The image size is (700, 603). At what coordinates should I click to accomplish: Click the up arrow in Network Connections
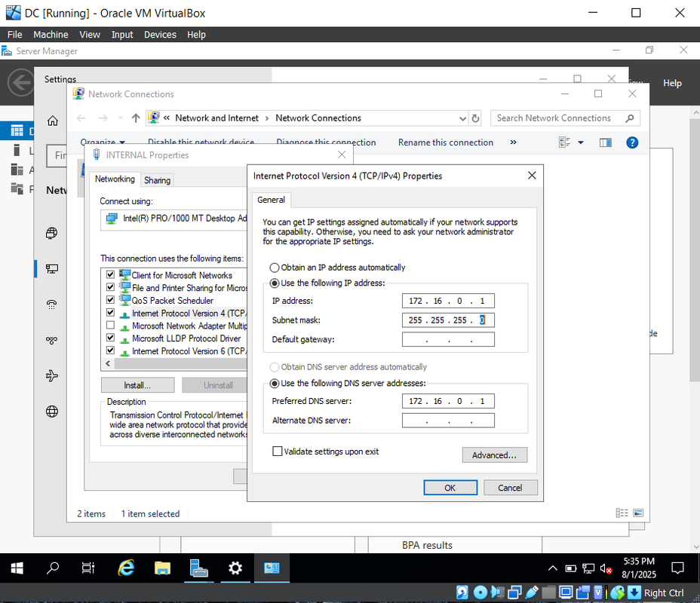click(136, 118)
